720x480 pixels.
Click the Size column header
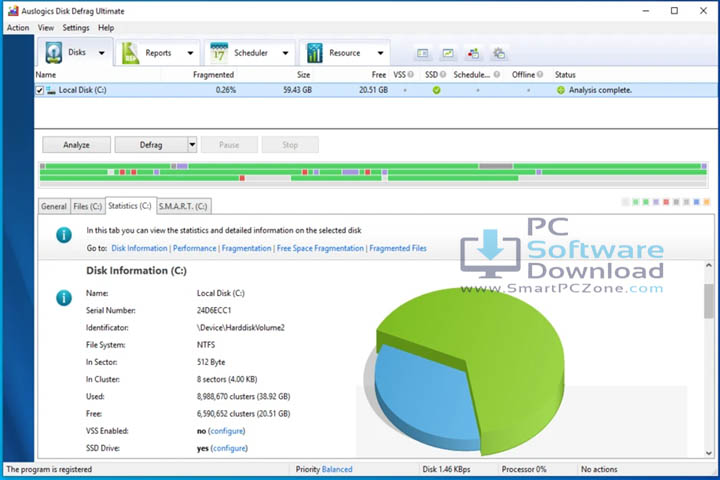tap(303, 74)
